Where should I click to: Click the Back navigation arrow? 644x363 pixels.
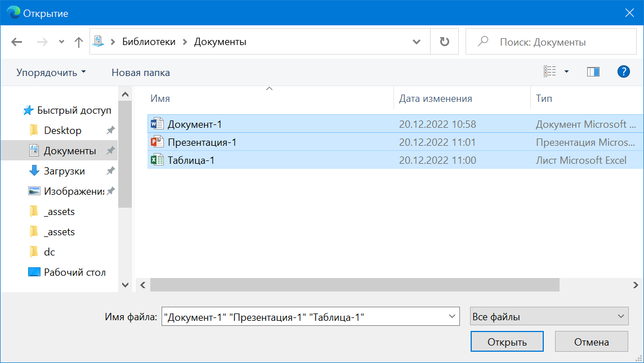pyautogui.click(x=17, y=42)
